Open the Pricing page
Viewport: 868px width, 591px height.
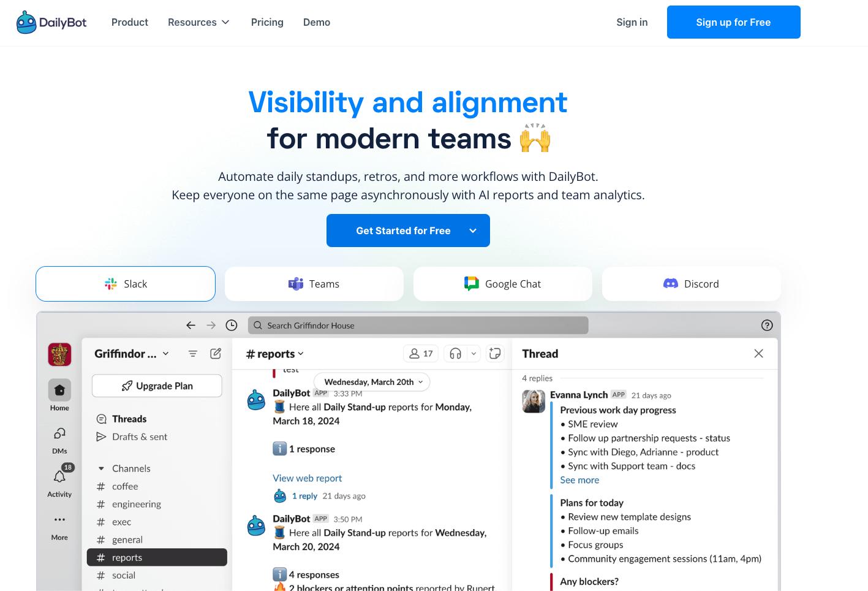coord(267,22)
